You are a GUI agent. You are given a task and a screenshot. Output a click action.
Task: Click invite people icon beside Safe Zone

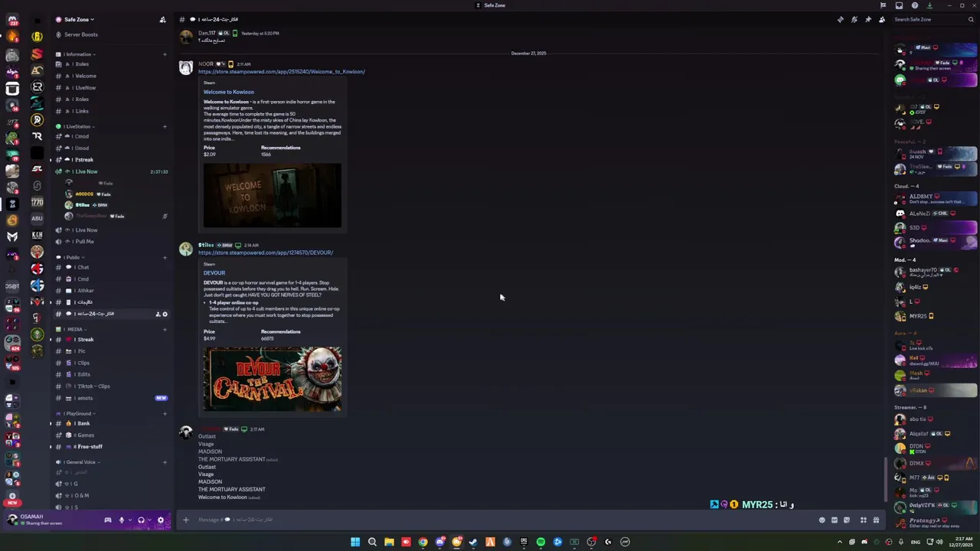click(x=162, y=19)
